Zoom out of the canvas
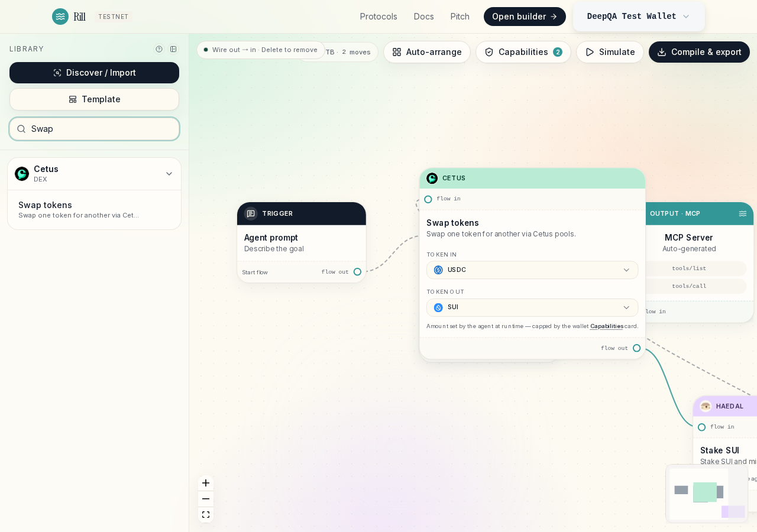Screen dimensions: 757x532 pyautogui.click(x=206, y=499)
